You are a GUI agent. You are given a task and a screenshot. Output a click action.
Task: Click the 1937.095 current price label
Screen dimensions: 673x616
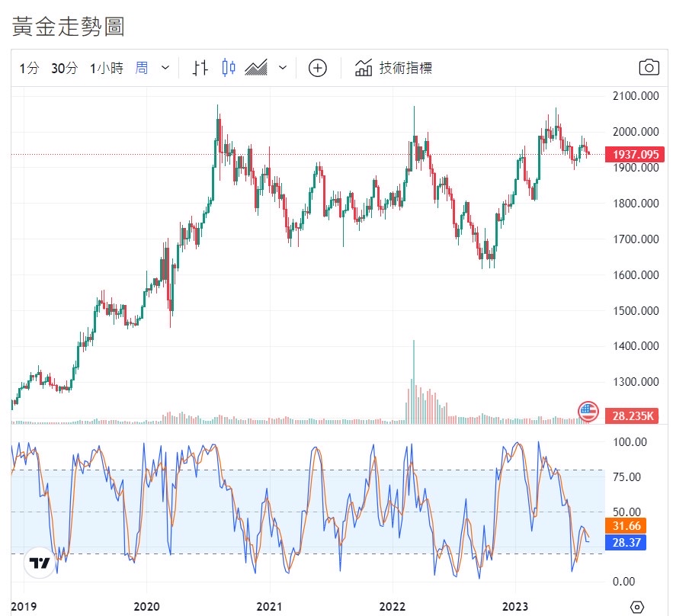(635, 155)
